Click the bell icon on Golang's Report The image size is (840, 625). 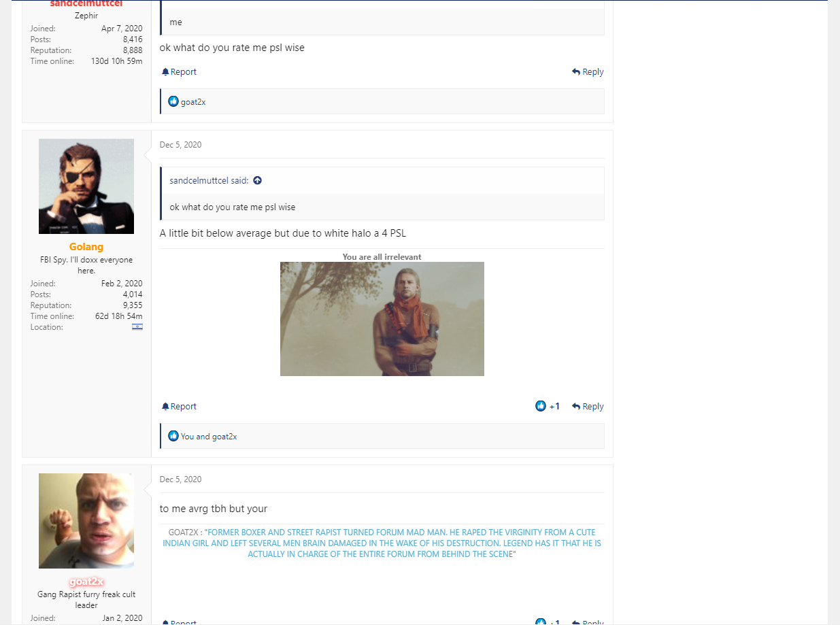tap(165, 407)
